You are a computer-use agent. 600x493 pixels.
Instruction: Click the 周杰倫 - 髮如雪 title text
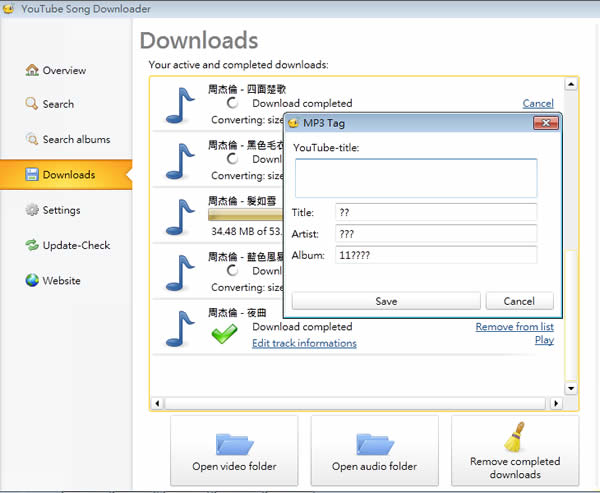242,201
